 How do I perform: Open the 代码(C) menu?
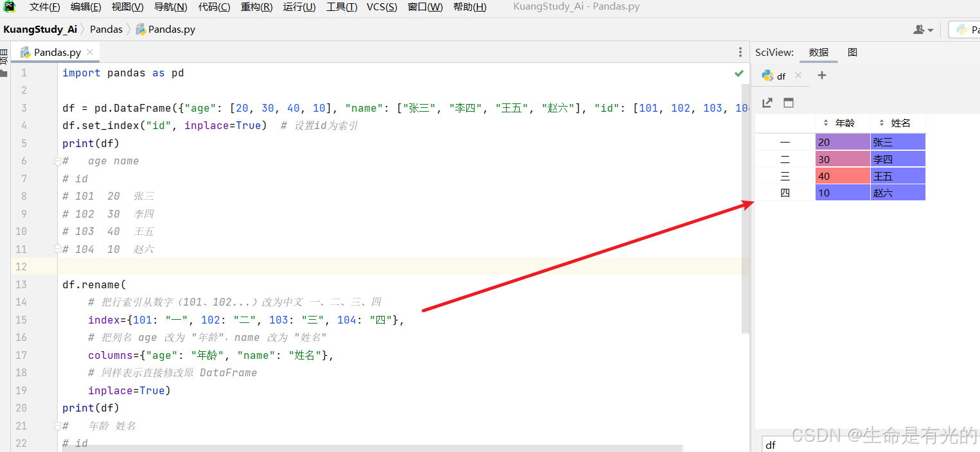pos(214,7)
